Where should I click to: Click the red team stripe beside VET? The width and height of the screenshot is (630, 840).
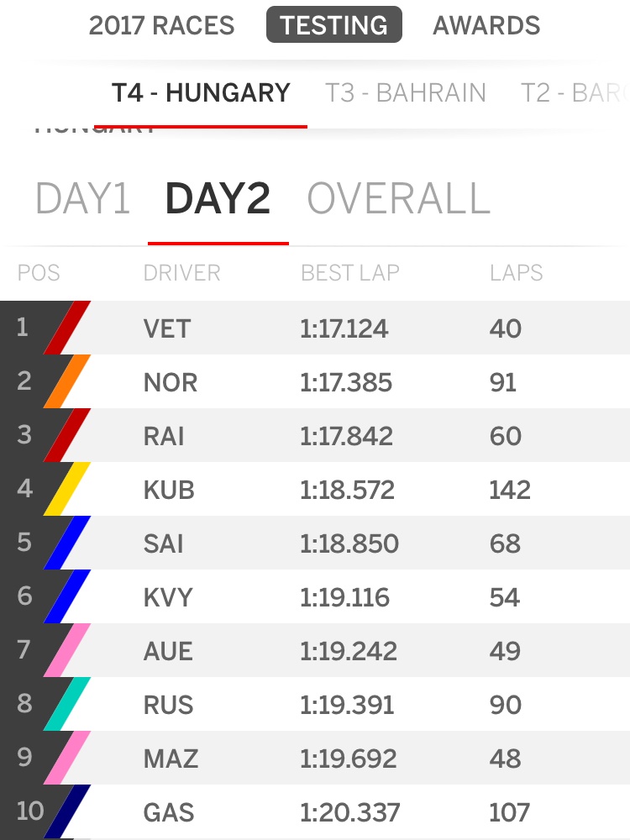pos(66,328)
